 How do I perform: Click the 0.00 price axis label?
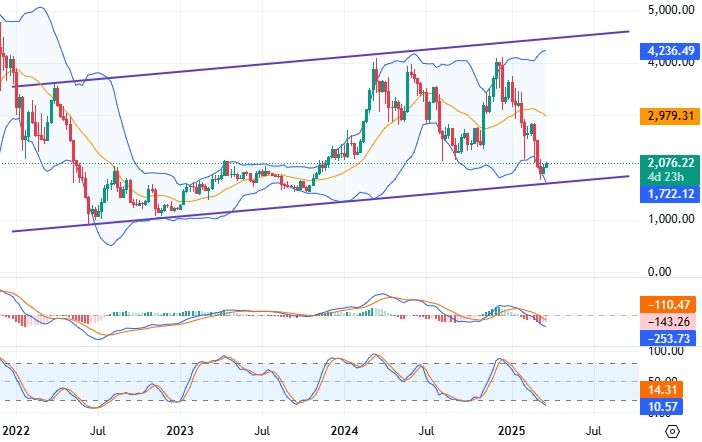click(659, 271)
